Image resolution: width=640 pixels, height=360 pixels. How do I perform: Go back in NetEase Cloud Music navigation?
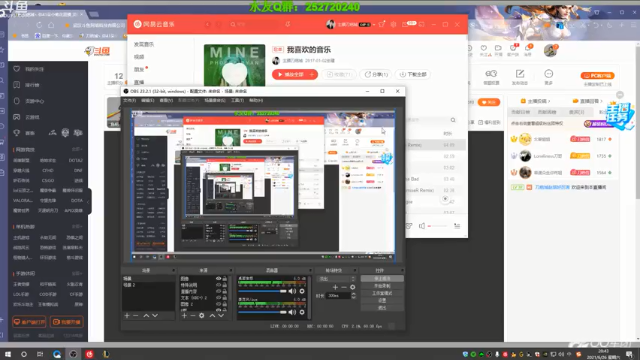coord(208,24)
